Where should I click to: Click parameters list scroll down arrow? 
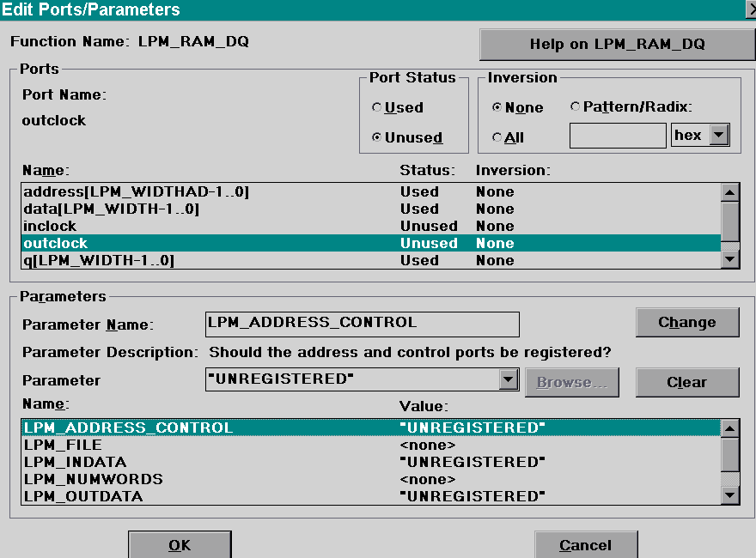[x=730, y=495]
